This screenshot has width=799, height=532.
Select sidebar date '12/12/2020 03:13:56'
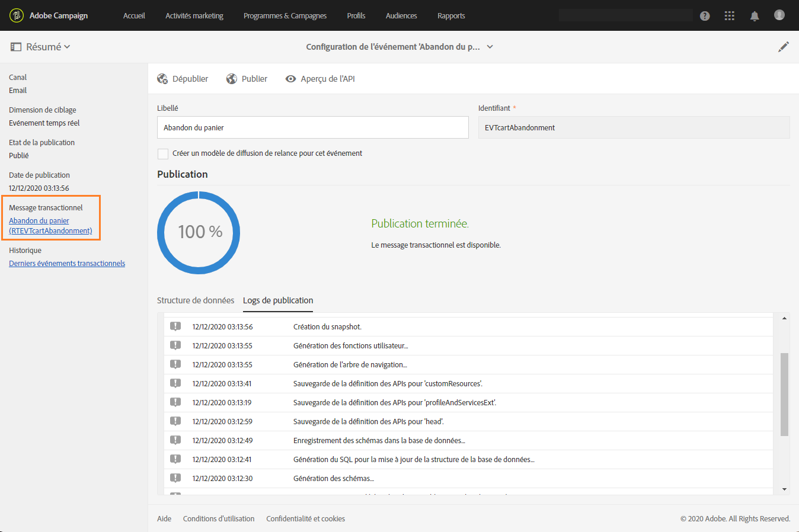tap(39, 188)
